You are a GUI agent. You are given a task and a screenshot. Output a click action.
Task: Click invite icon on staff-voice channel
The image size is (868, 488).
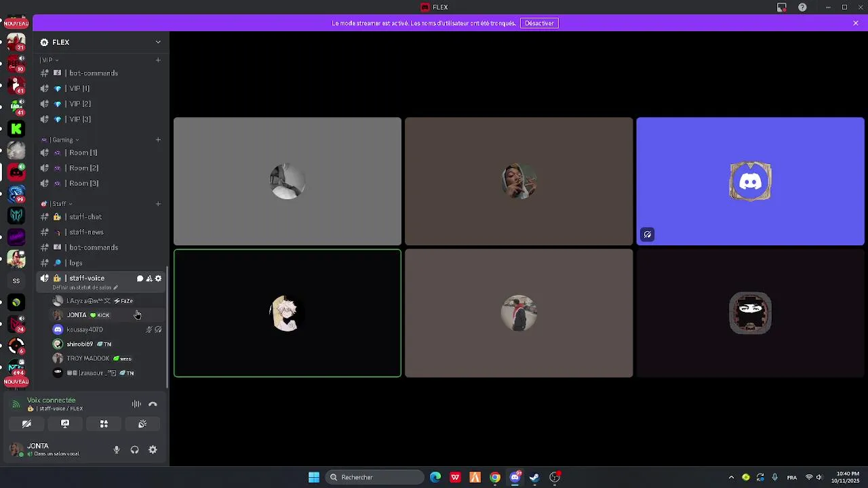tap(149, 279)
